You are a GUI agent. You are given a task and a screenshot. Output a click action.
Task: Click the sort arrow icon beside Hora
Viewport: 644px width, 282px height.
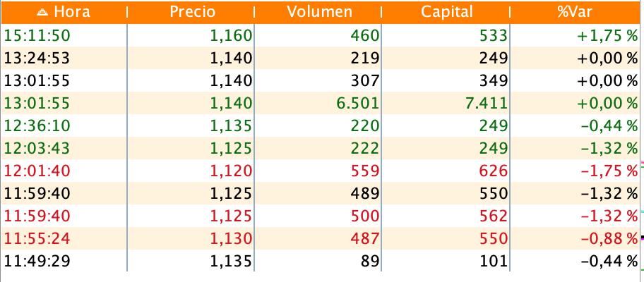pyautogui.click(x=42, y=13)
